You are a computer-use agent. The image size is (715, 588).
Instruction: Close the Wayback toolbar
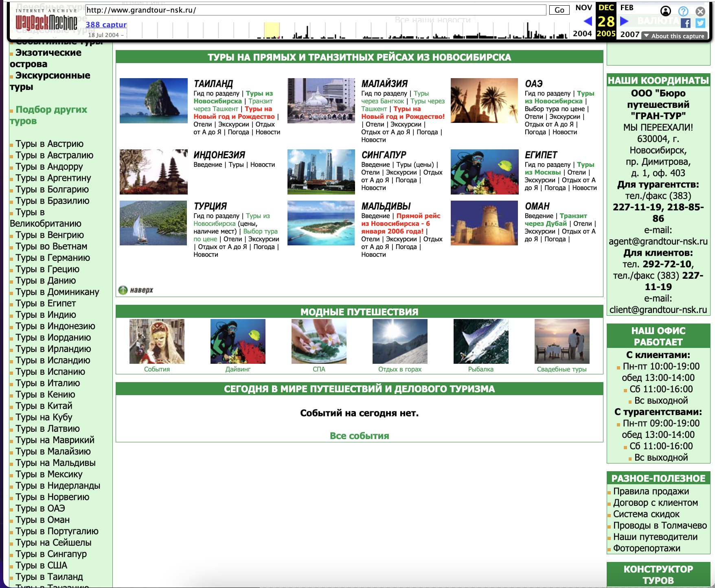pos(700,11)
